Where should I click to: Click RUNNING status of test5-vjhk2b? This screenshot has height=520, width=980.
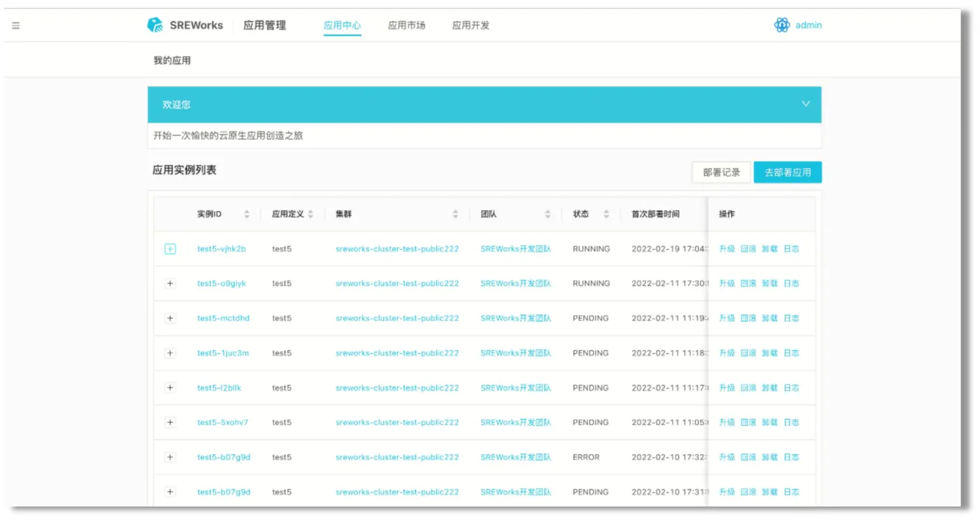pyautogui.click(x=591, y=249)
